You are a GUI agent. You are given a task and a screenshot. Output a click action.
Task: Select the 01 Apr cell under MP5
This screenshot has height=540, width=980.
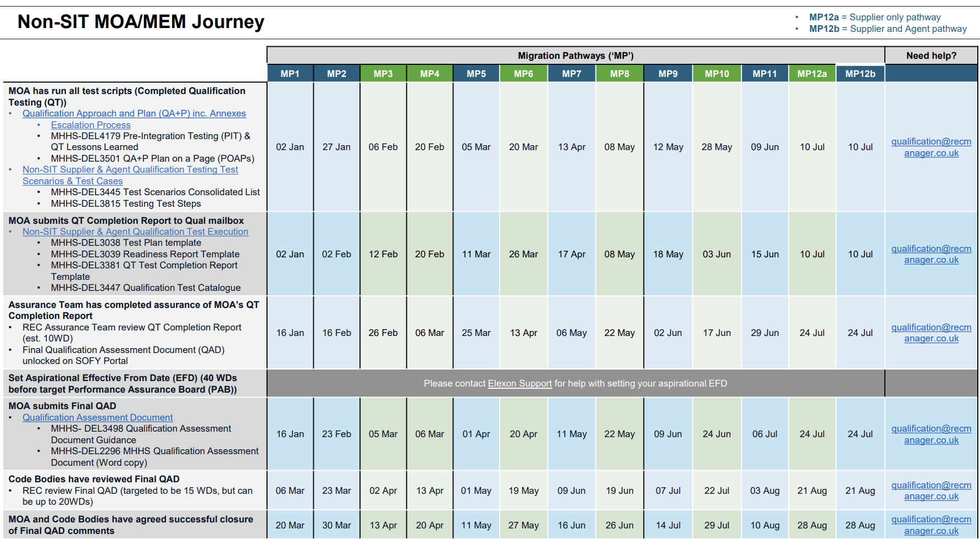coord(477,434)
